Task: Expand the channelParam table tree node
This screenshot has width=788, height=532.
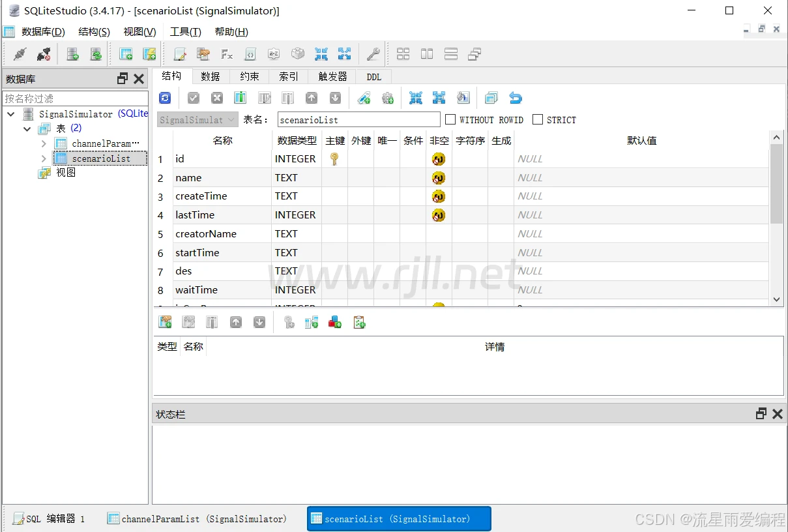Action: pyautogui.click(x=44, y=143)
